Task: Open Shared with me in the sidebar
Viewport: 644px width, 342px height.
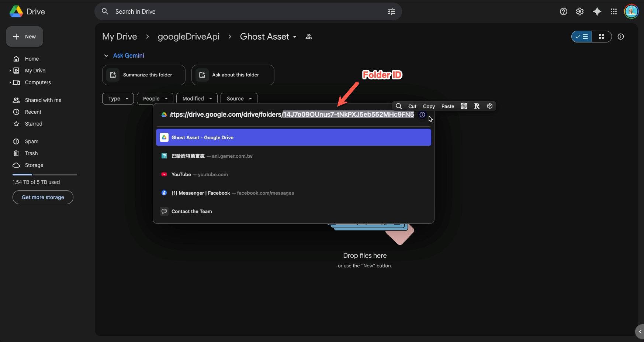Action: tap(43, 100)
